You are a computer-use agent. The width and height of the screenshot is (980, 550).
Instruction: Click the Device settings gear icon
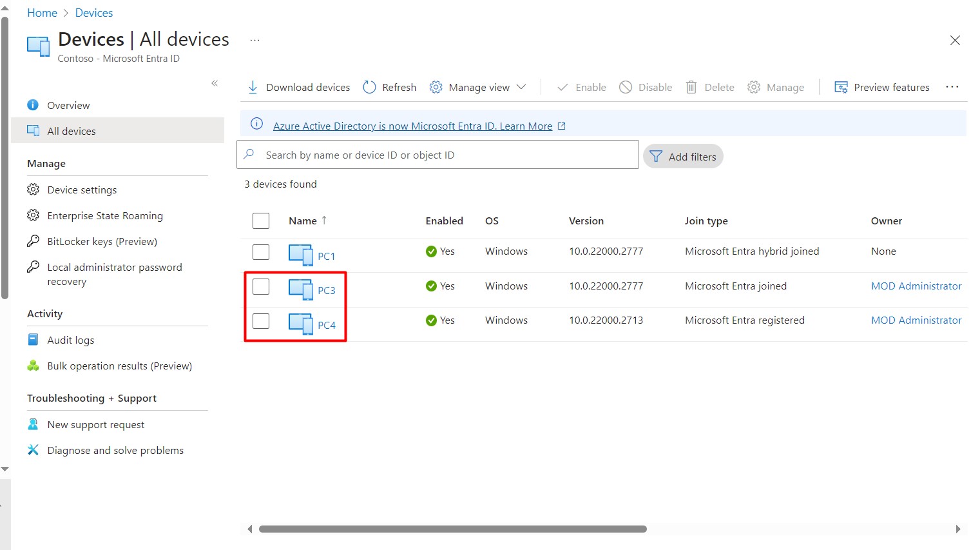click(x=33, y=189)
